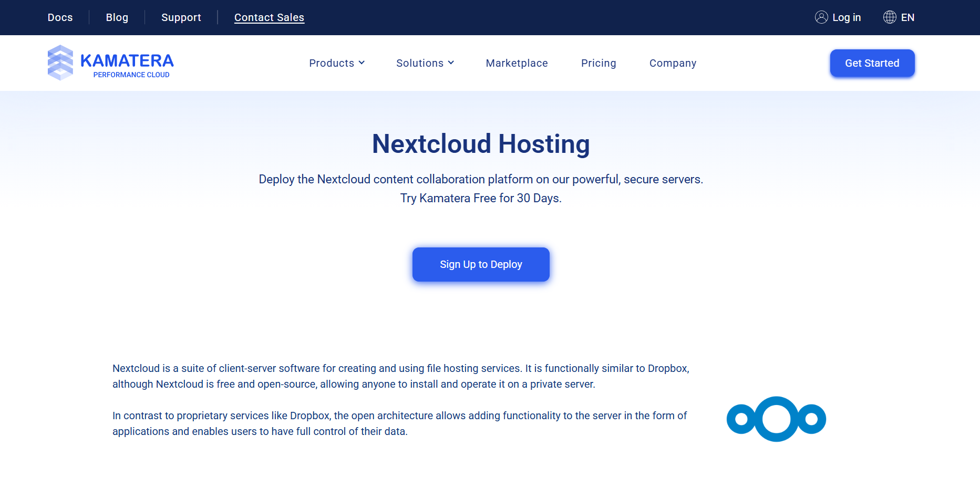Click the 'Deploy the Nextcloud content collaboration' subtitle
The height and width of the screenshot is (477, 980).
point(481,179)
